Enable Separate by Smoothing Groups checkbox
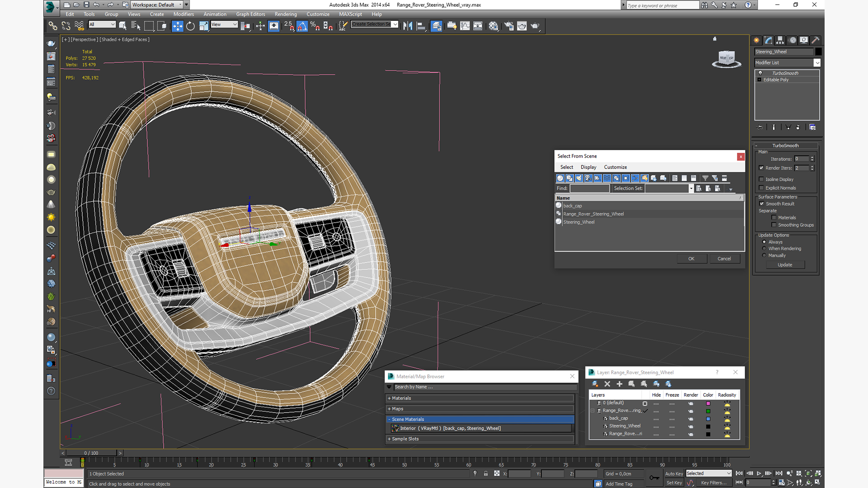The image size is (868, 488). 774,225
